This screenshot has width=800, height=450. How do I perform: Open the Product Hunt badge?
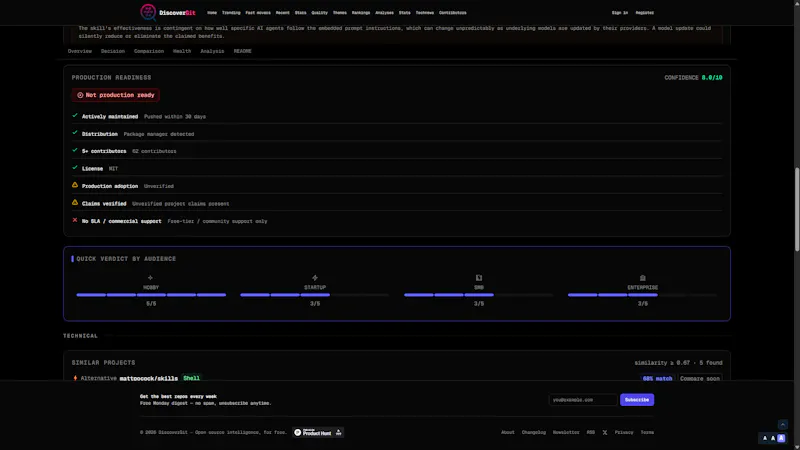pyautogui.click(x=318, y=432)
